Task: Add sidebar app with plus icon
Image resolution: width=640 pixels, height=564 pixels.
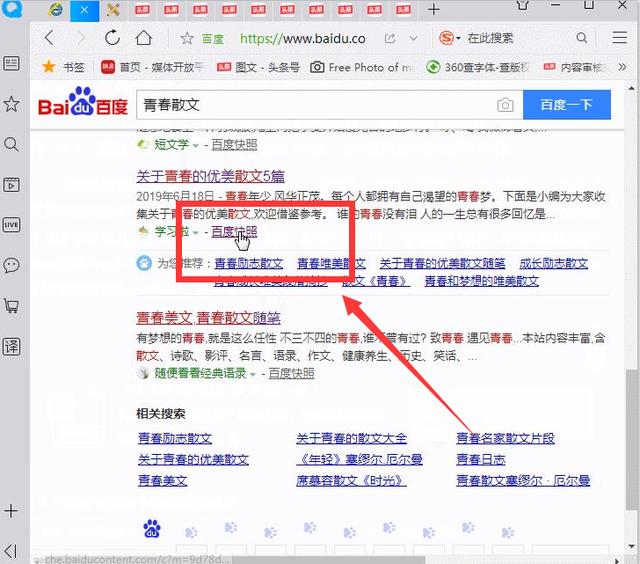Action: tap(11, 511)
